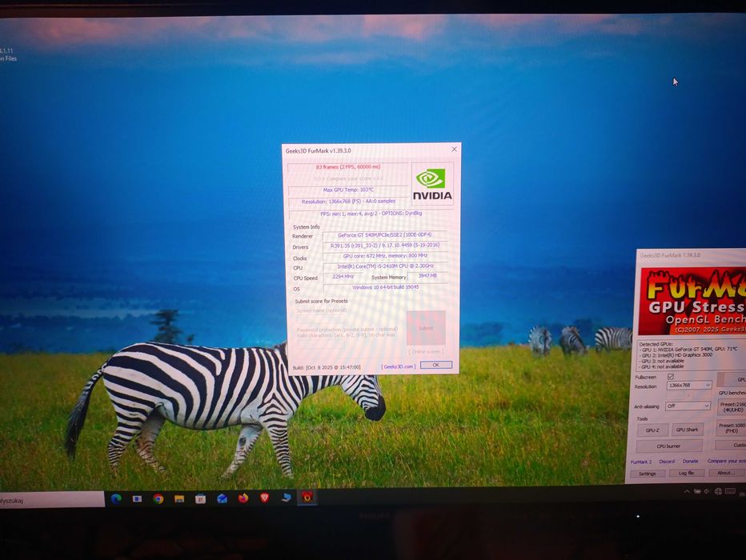Click the 83 frames score text

(x=348, y=167)
